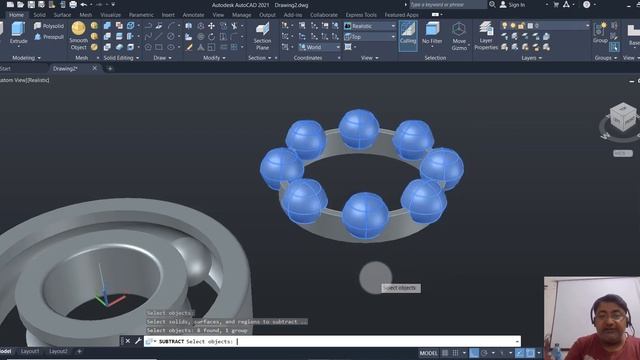
Task: Click the Group tool
Action: [x=600, y=33]
